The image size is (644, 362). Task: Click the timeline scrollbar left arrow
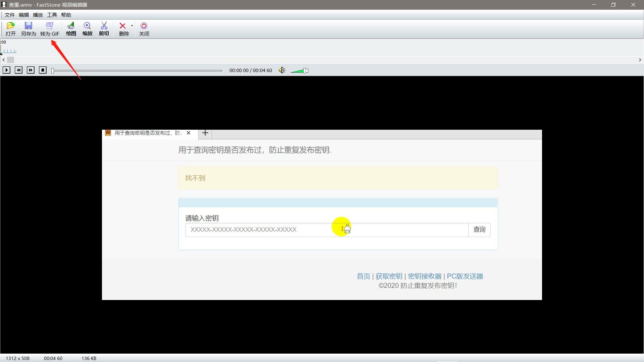pyautogui.click(x=4, y=60)
